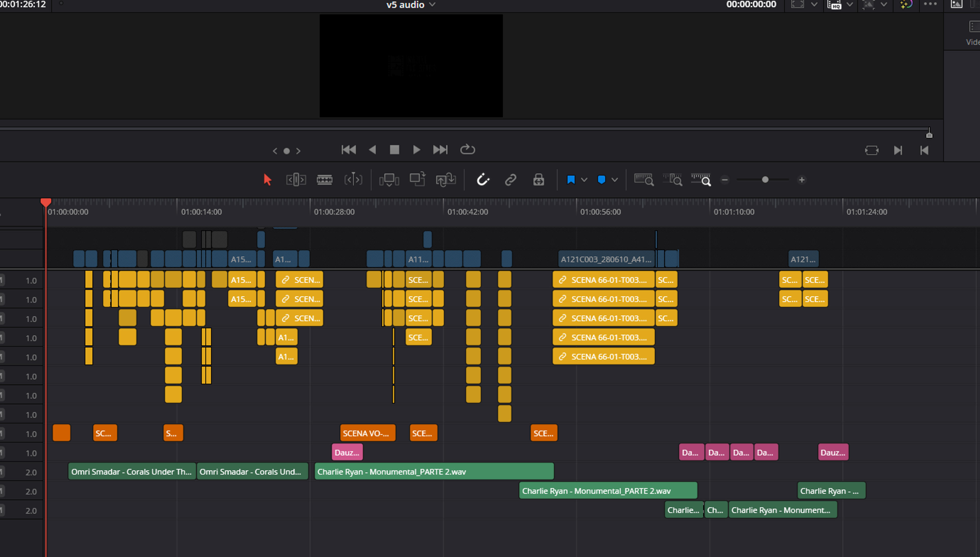This screenshot has width=980, height=557.
Task: Activate the Trim Edit Mode tool
Action: pos(296,179)
